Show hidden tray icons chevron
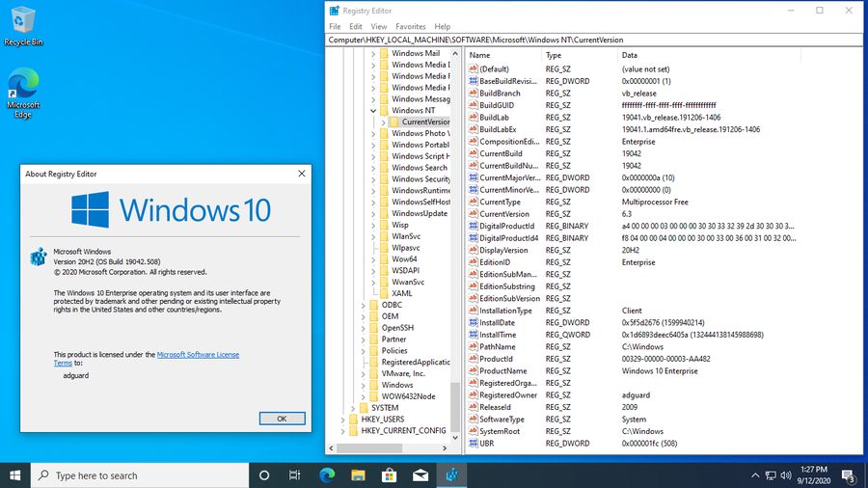Image resolution: width=868 pixels, height=488 pixels. tap(755, 475)
